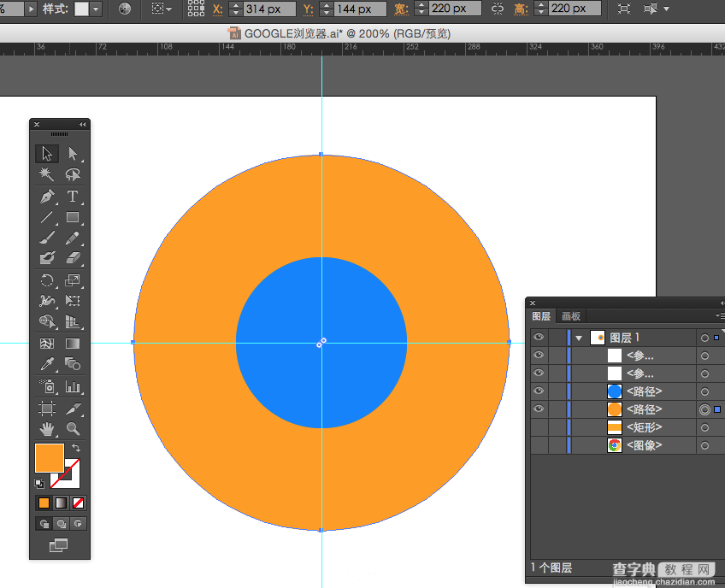Screen dimensions: 725x588
Task: Open the Layers panel flyout menu
Action: [x=720, y=315]
